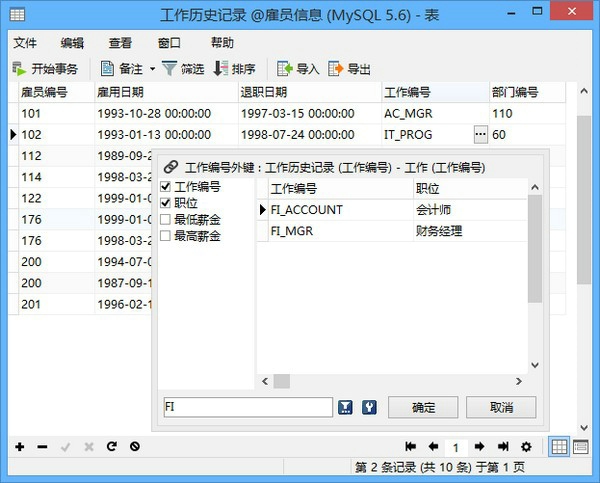Open the 备注 memo tool
The image size is (600, 483).
point(121,69)
